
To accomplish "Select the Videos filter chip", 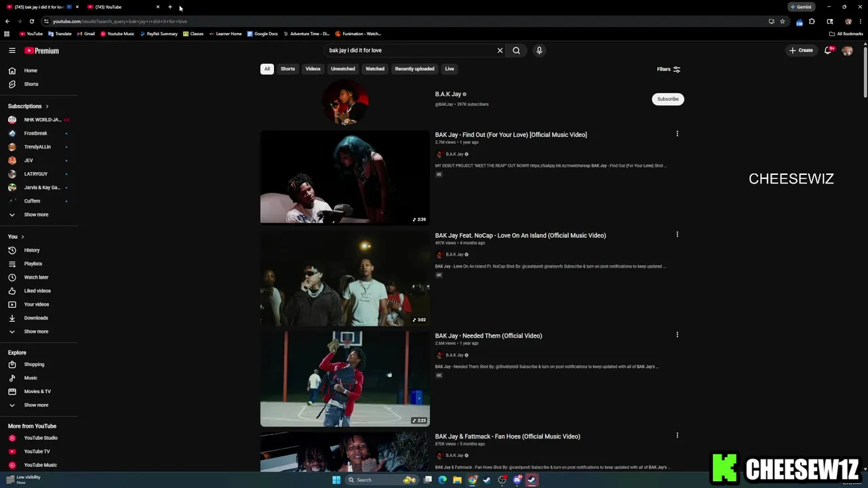I will pos(313,68).
